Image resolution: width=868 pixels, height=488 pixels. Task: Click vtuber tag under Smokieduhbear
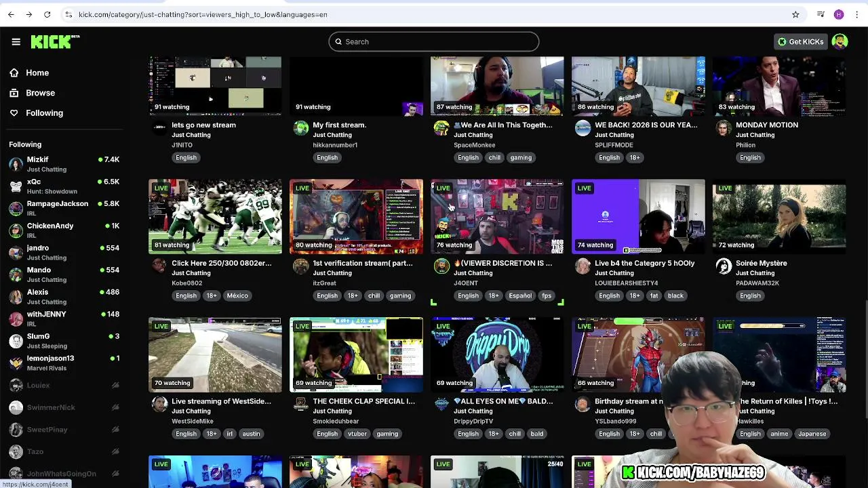tap(357, 434)
